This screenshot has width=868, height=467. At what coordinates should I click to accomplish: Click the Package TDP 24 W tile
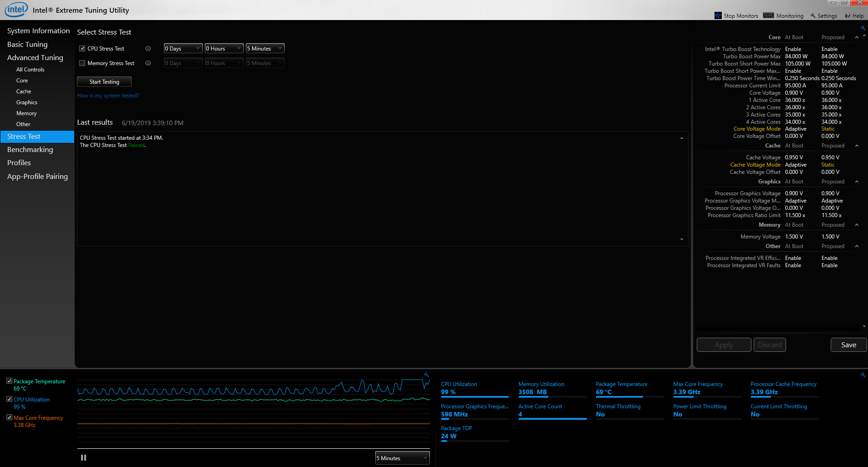click(x=475, y=433)
